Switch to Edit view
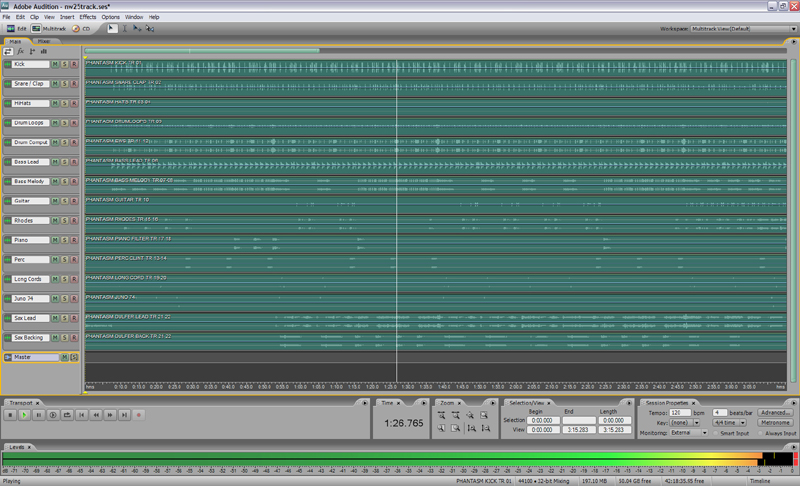Screen dimensions: 800x486 pos(16,29)
